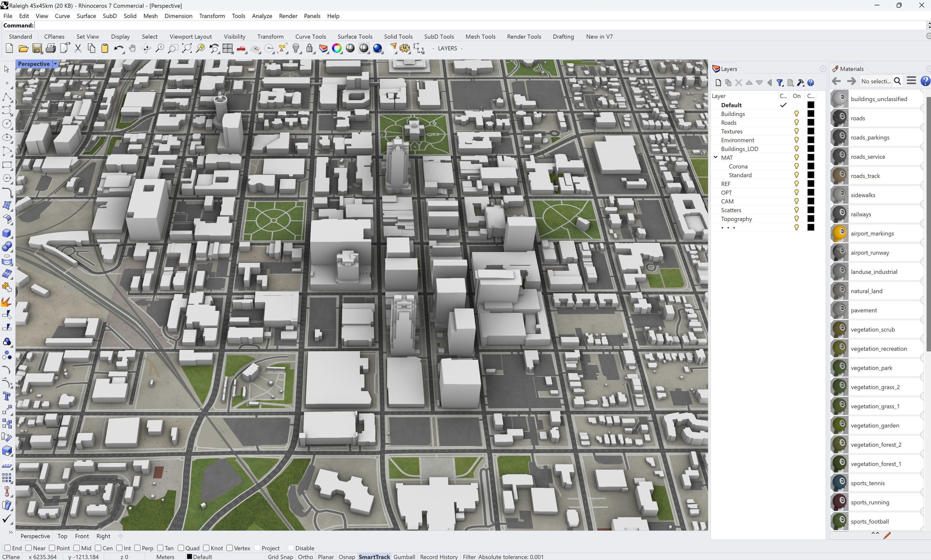Click the Osnap status bar button

click(346, 557)
